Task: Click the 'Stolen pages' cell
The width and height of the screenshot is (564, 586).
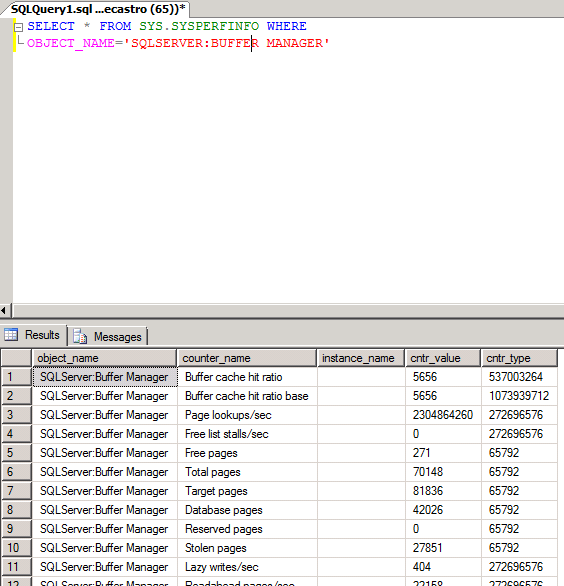Action: pos(247,548)
